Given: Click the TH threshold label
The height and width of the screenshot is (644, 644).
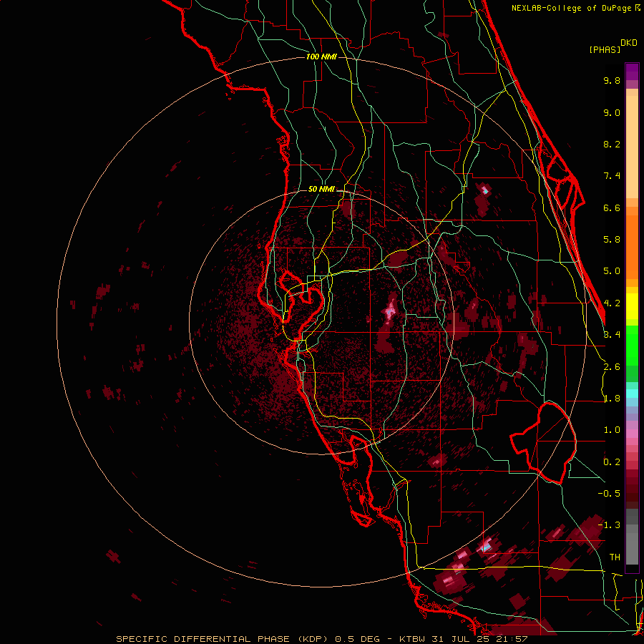Looking at the screenshot, I should (x=615, y=557).
